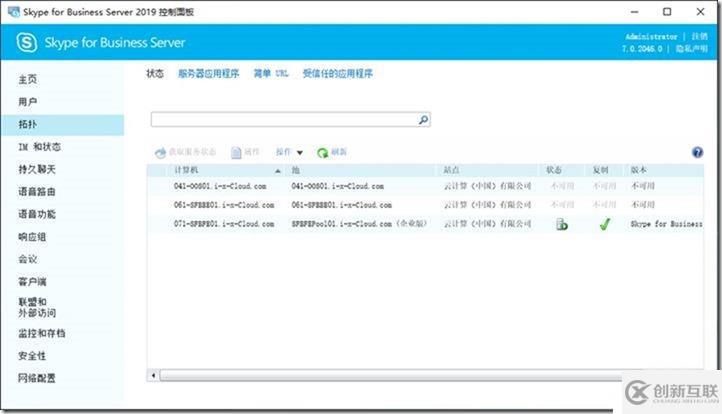Select the computer row 041-OOS01.i-x-Cloud.com
The height and width of the screenshot is (414, 722).
click(220, 186)
